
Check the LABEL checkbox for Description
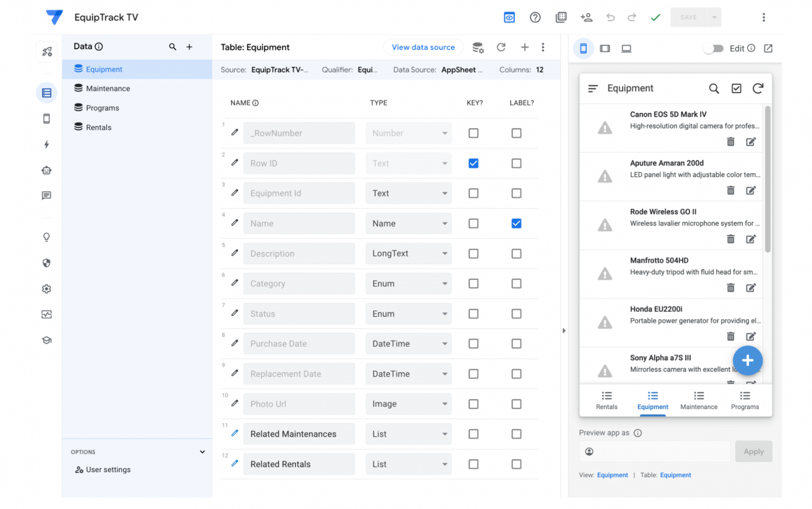click(x=516, y=254)
